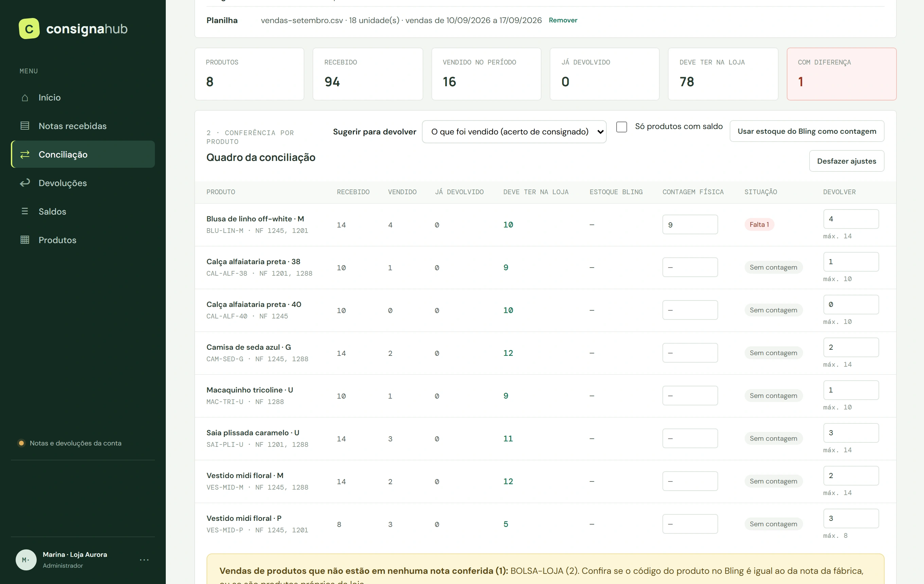Click the Recebido summary card
The width and height of the screenshot is (924, 584).
click(x=368, y=74)
